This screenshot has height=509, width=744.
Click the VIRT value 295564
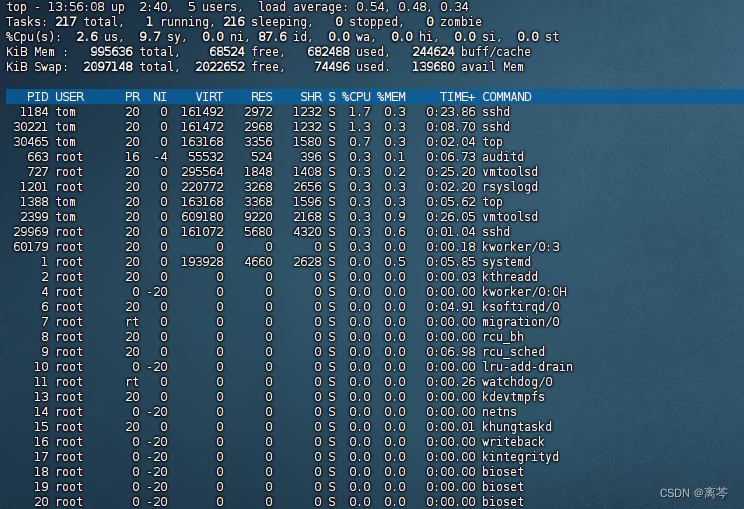(202, 172)
